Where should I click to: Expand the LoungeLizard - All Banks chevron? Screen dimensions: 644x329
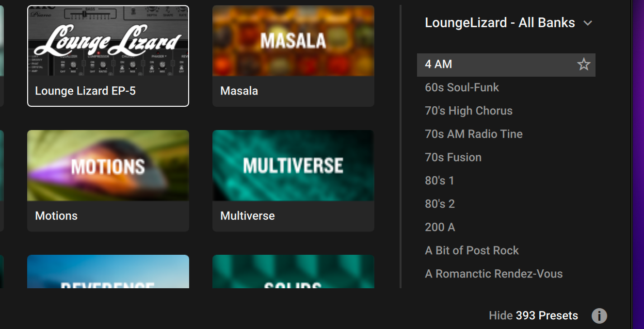click(x=588, y=23)
